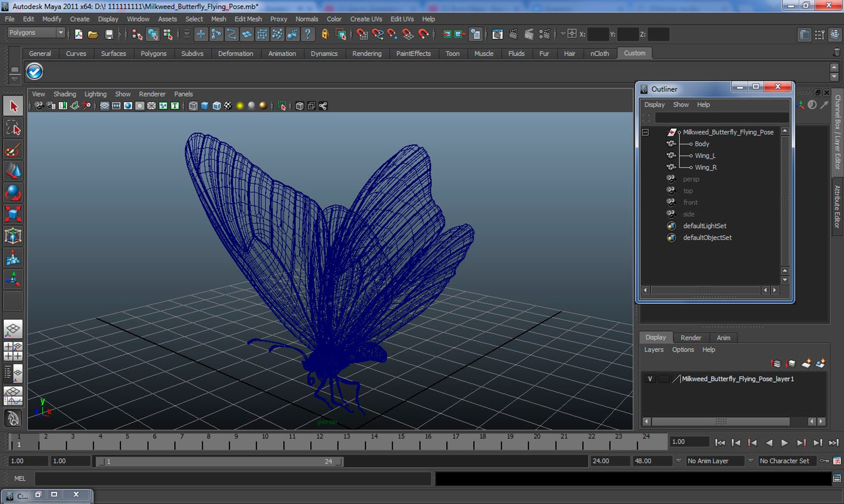The image size is (844, 504).
Task: Open the shelf options menu arrow at left
Action: 14,78
